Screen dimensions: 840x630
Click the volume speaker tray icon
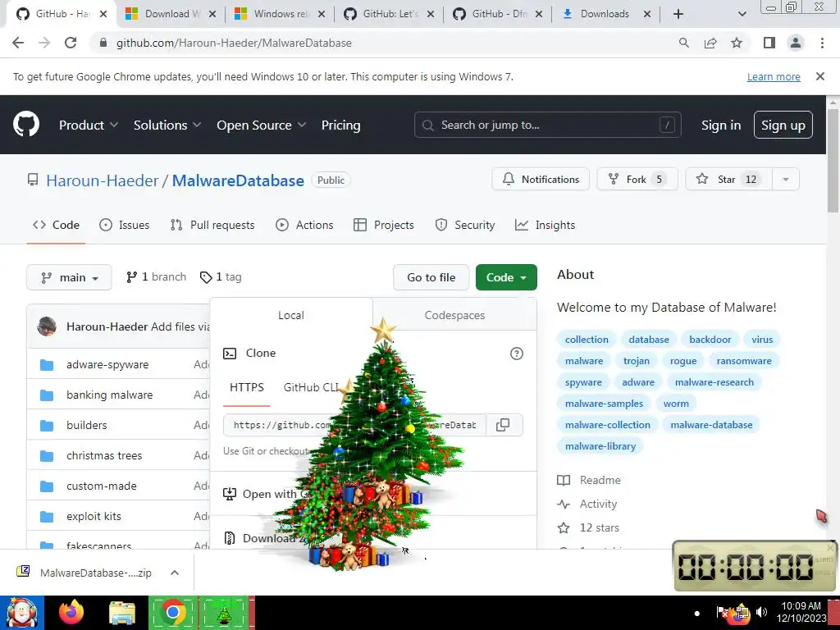point(761,612)
